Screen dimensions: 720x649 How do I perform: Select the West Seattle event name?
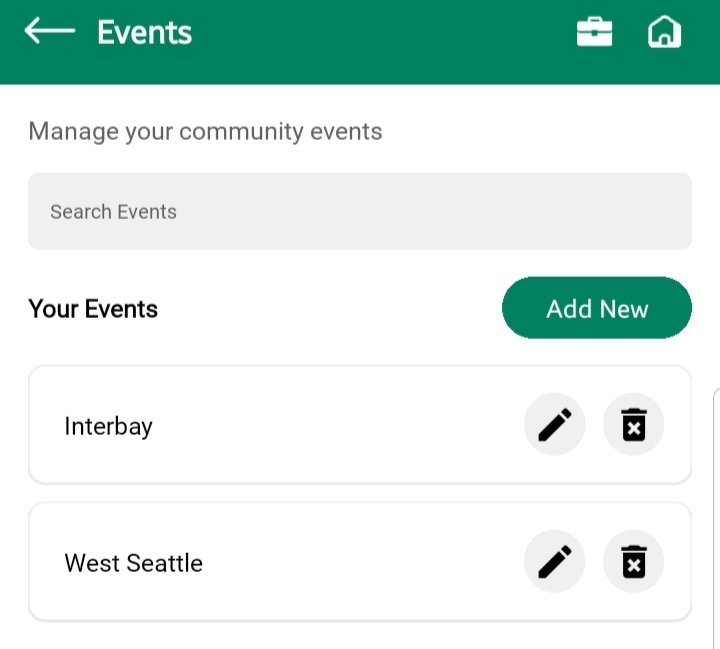click(x=133, y=563)
